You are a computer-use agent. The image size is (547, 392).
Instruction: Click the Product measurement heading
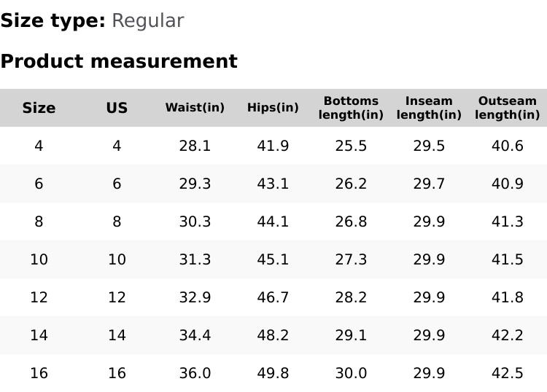pyautogui.click(x=119, y=61)
